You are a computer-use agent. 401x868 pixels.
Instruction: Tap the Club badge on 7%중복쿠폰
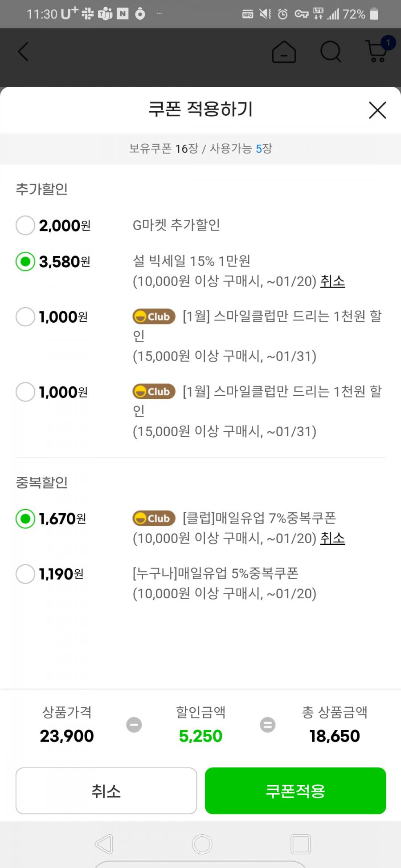[154, 518]
